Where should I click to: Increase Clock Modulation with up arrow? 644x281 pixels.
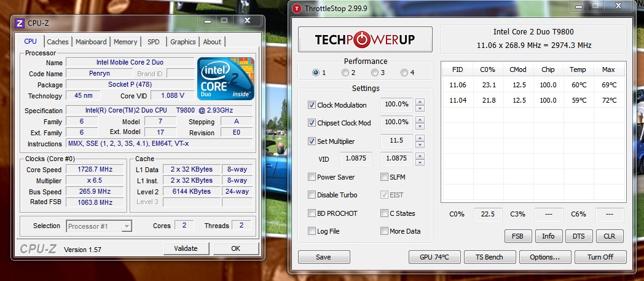[420, 101]
